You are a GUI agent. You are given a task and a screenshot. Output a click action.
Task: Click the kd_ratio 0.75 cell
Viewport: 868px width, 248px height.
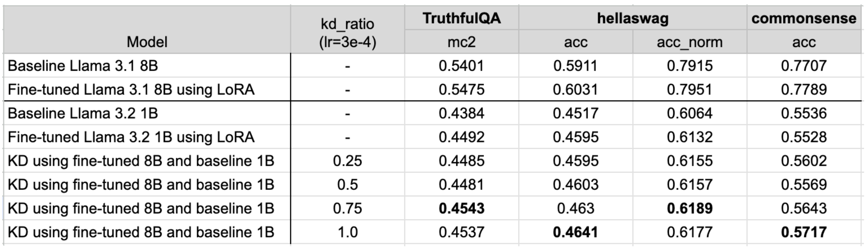click(x=347, y=208)
